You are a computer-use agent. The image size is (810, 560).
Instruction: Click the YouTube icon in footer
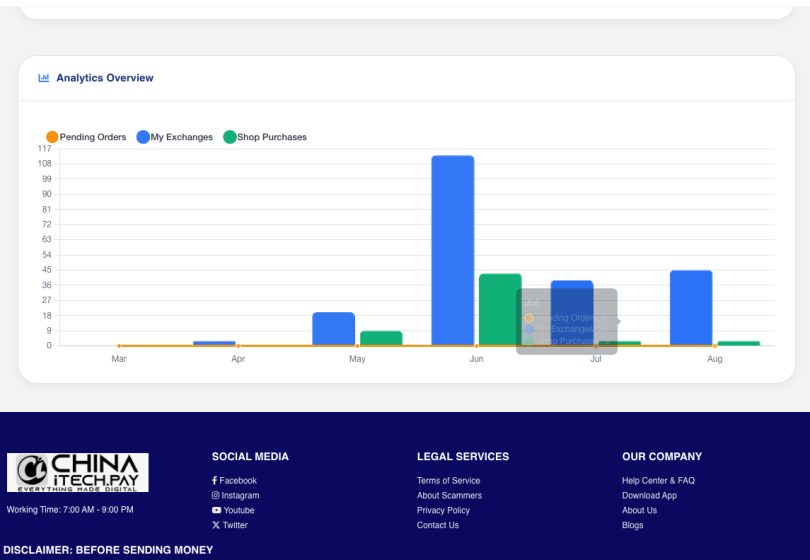click(x=216, y=511)
